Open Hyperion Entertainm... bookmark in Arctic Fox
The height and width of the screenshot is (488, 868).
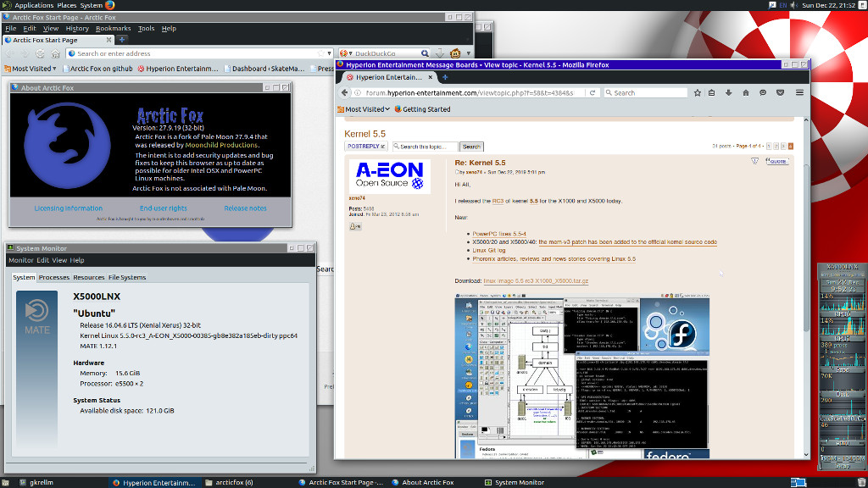click(x=178, y=69)
